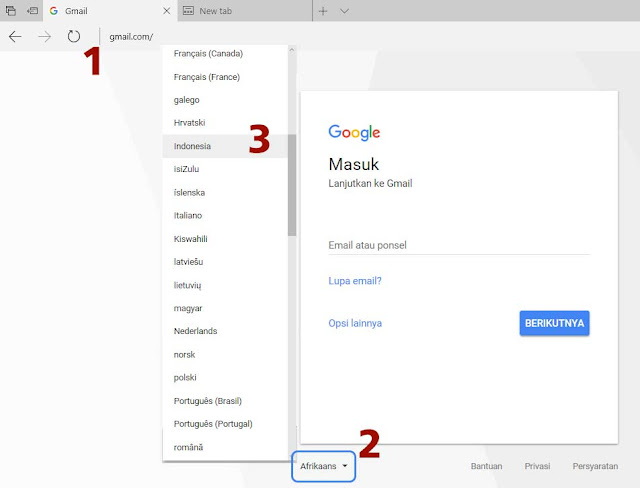Choose latviešu language
This screenshot has width=640, height=488.
point(225,262)
